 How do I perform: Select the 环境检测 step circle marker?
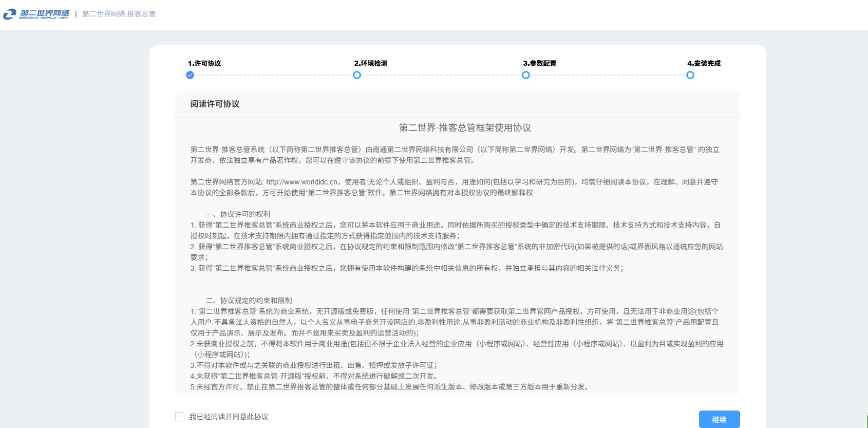click(x=357, y=75)
